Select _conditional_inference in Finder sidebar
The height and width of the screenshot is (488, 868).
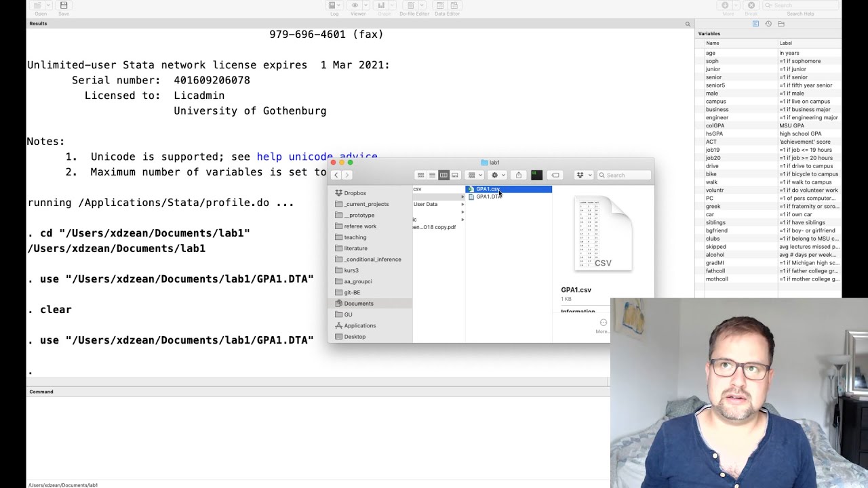372,259
